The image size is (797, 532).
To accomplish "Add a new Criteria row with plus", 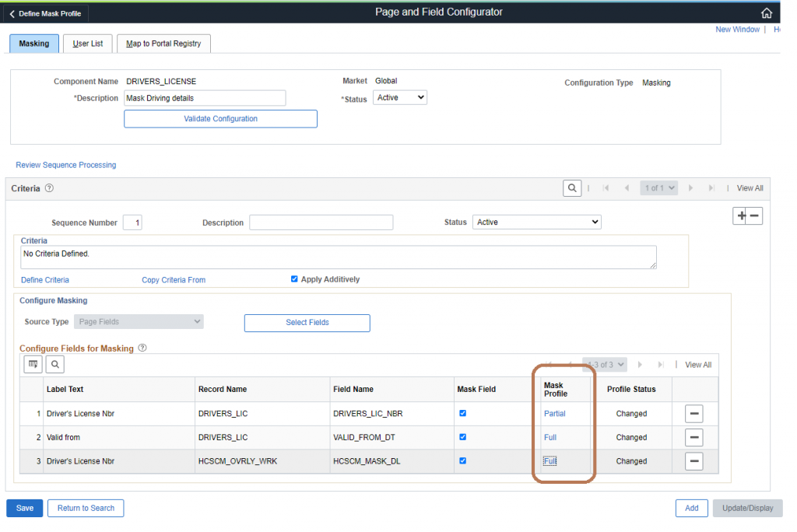I will click(742, 216).
